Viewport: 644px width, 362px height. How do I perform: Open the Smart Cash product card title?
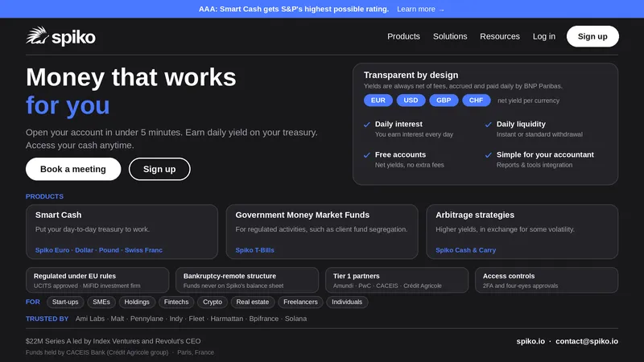(58, 215)
